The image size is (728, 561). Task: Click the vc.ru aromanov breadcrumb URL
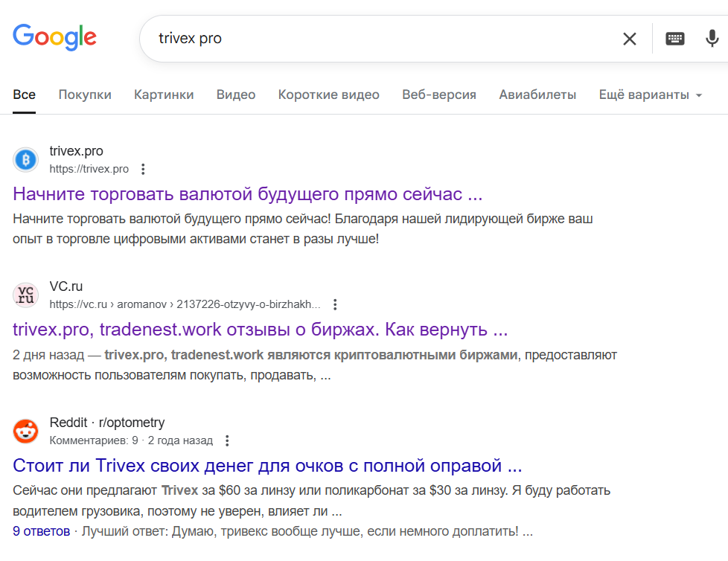pos(185,305)
